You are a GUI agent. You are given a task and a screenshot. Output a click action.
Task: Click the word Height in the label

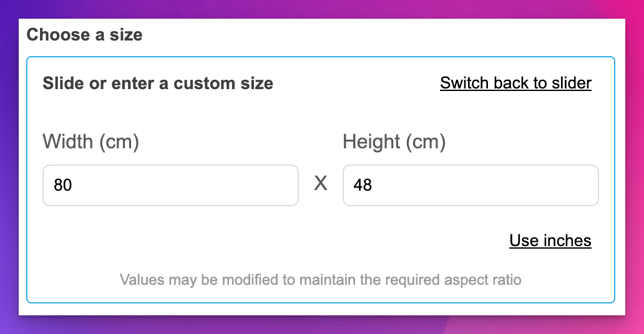click(372, 142)
